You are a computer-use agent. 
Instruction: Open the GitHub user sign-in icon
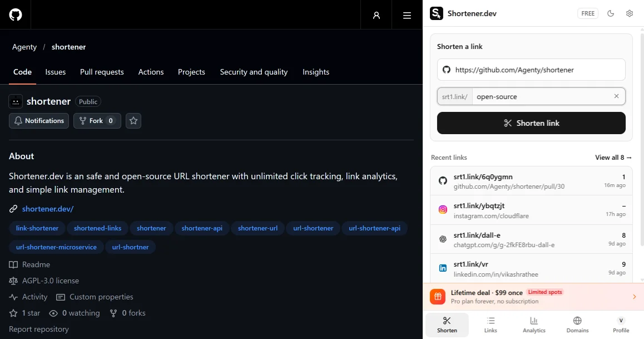(x=376, y=15)
